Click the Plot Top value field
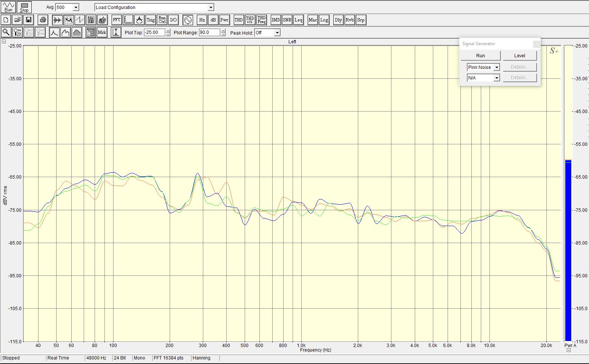Screen dimensions: 589x364 pos(155,32)
